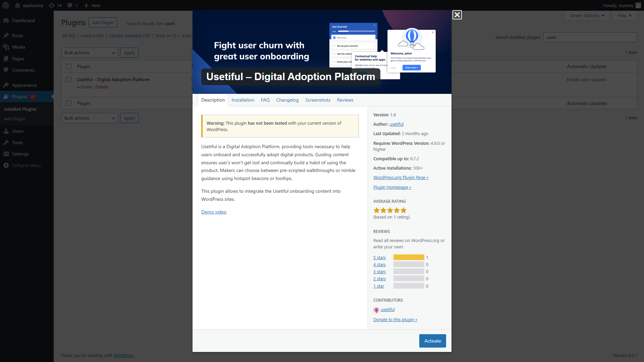Open Donate to this plugin link
The height and width of the screenshot is (362, 644).
pyautogui.click(x=395, y=319)
